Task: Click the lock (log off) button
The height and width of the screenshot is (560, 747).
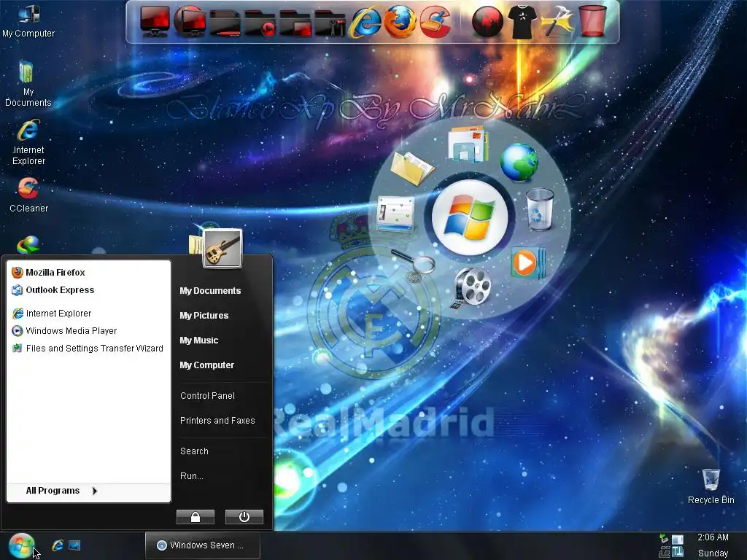Action: pyautogui.click(x=196, y=517)
